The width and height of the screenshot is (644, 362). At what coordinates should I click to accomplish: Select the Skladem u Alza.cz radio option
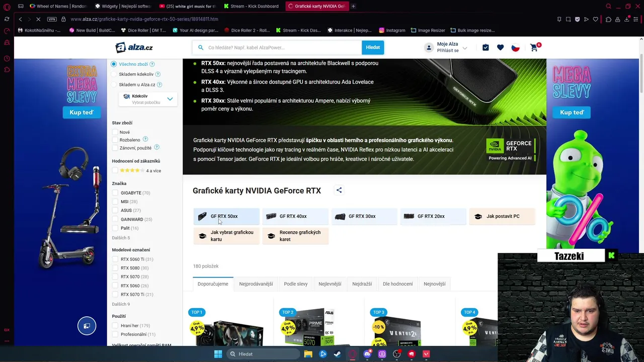(x=114, y=85)
